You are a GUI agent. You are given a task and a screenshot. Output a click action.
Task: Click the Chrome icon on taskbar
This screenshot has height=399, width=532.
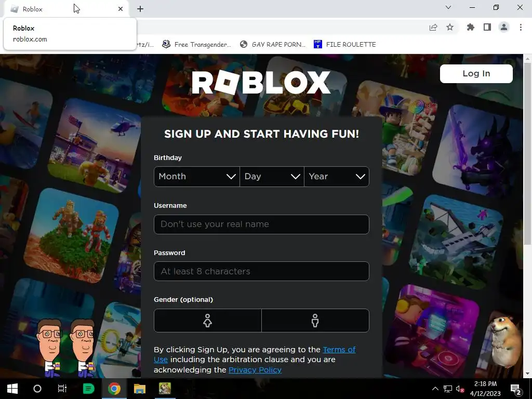point(114,389)
